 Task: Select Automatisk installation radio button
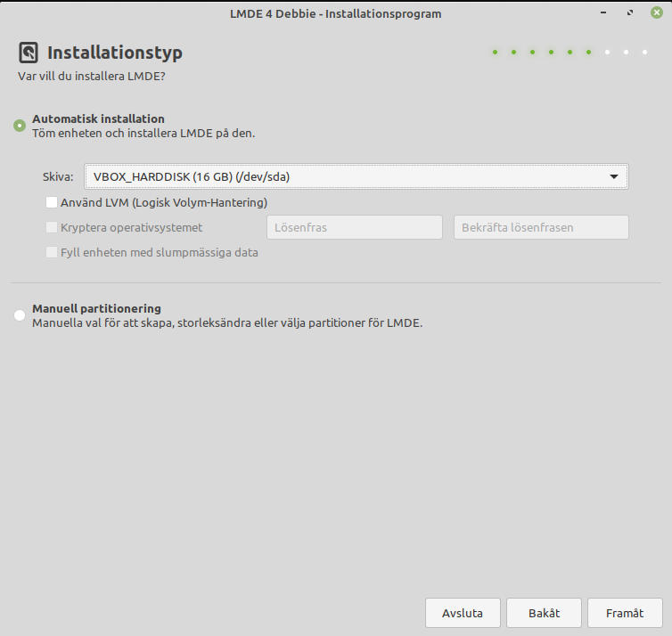20,126
